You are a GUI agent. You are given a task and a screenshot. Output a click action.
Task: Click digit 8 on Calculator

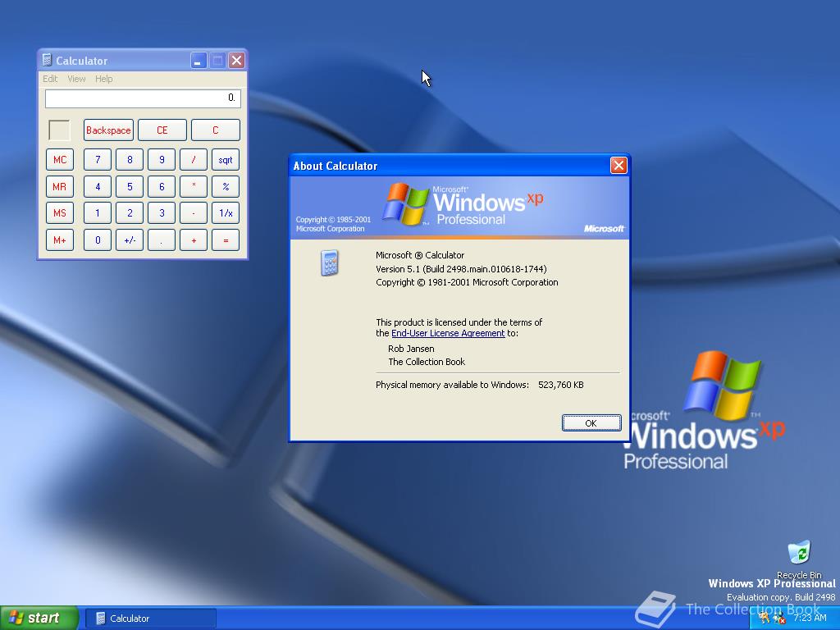click(x=130, y=160)
